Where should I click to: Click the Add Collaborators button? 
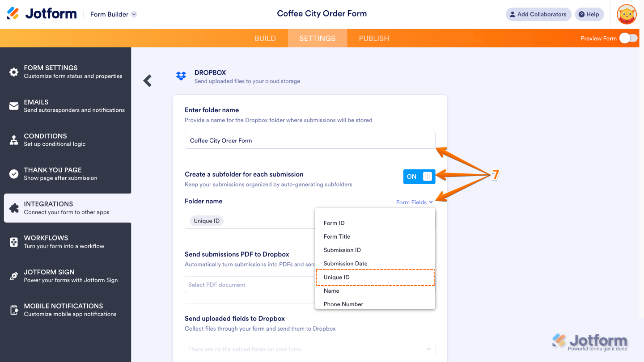(538, 14)
